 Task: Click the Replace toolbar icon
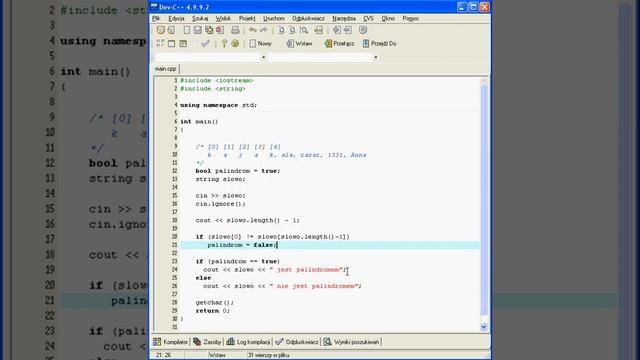coord(292,30)
